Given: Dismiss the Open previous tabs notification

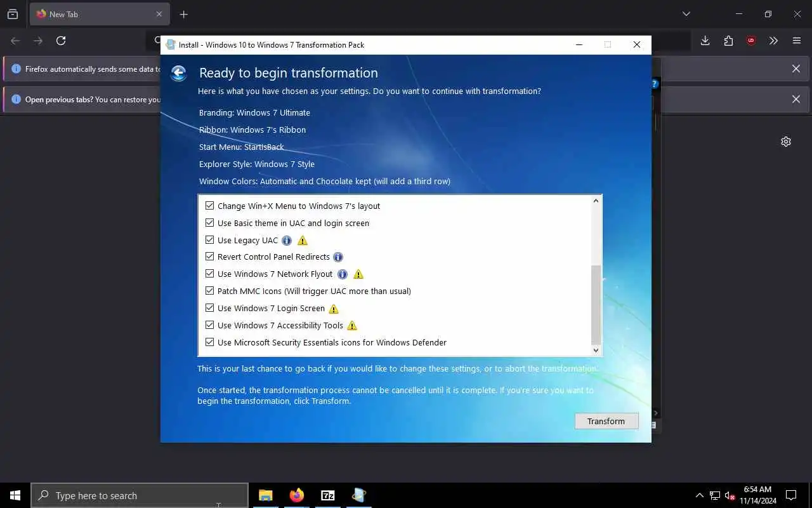Looking at the screenshot, I should pyautogui.click(x=796, y=99).
